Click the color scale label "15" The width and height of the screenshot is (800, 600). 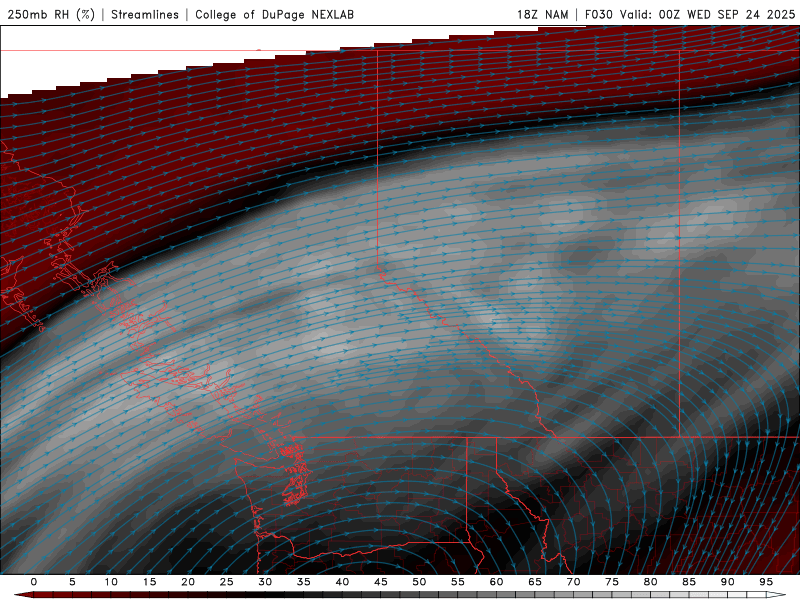coord(149,582)
